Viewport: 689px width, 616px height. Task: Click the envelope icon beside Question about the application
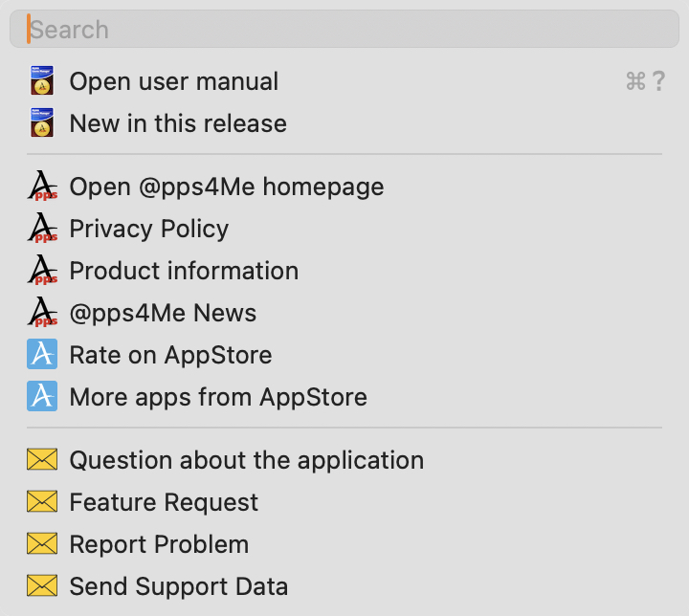tap(42, 460)
